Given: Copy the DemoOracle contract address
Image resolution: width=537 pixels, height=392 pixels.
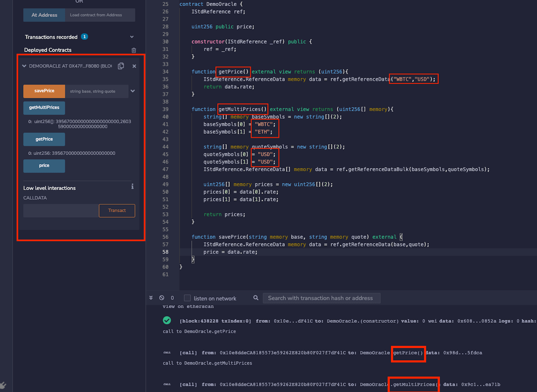Looking at the screenshot, I should click(121, 66).
